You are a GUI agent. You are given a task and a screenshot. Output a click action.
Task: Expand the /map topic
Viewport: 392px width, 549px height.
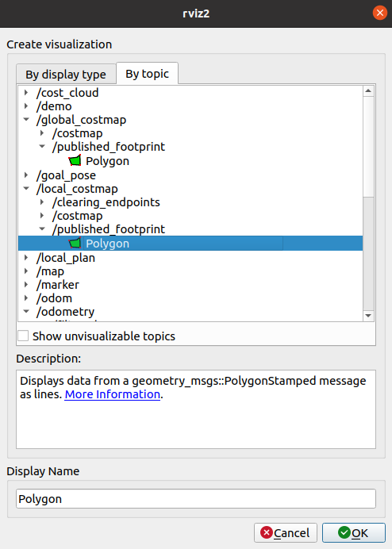click(x=26, y=271)
